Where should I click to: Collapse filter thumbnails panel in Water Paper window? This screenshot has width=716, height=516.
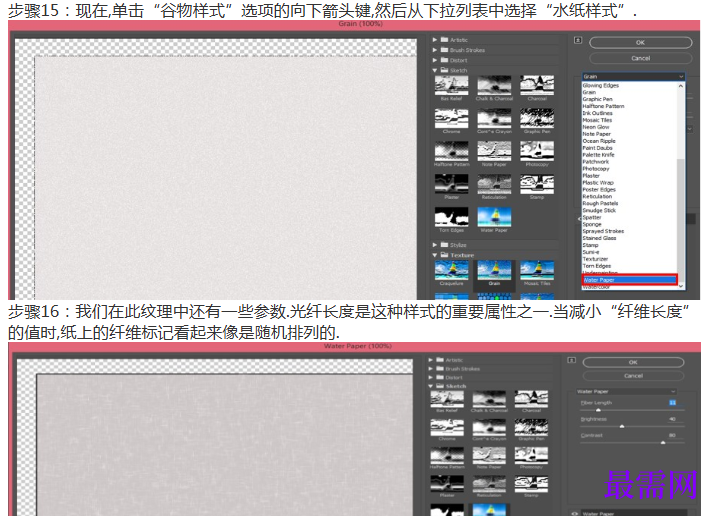pyautogui.click(x=571, y=360)
